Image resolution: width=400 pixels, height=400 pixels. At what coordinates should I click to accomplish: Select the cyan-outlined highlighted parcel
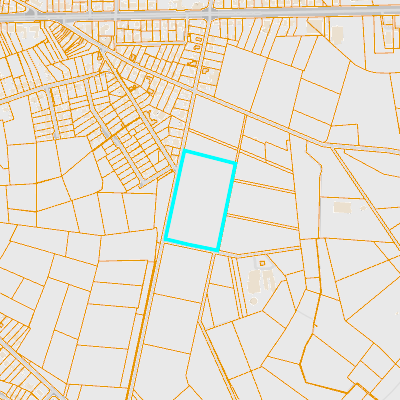point(201,201)
